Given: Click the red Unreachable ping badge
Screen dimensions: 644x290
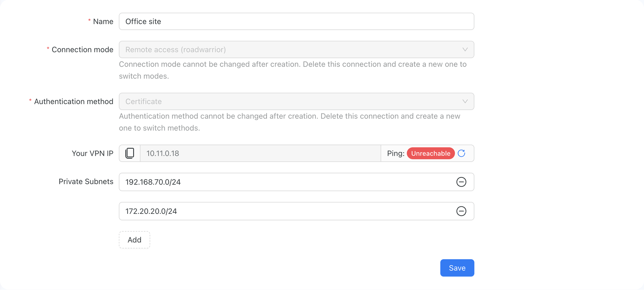Looking at the screenshot, I should tap(431, 153).
